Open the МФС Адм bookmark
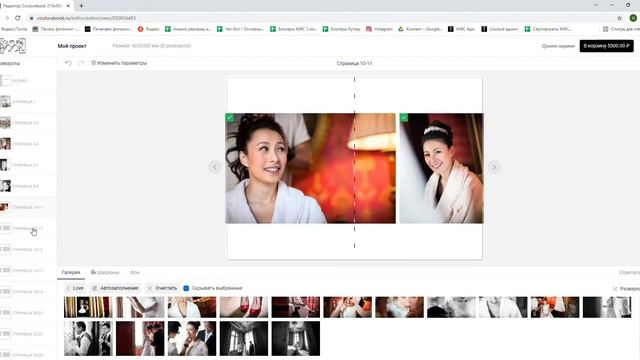640x360 pixels. 461,29
